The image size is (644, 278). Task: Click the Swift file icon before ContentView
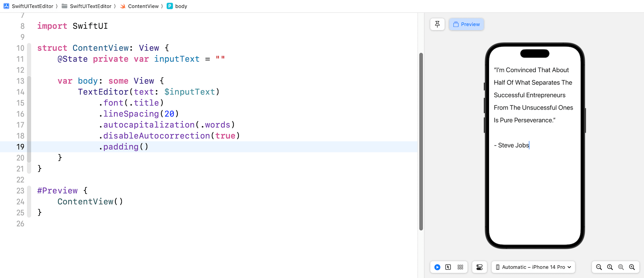(x=123, y=6)
